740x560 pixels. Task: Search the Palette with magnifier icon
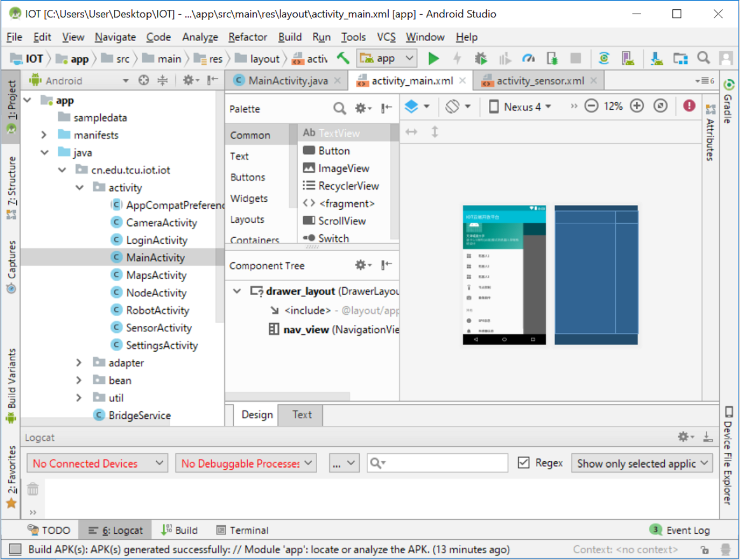click(340, 108)
